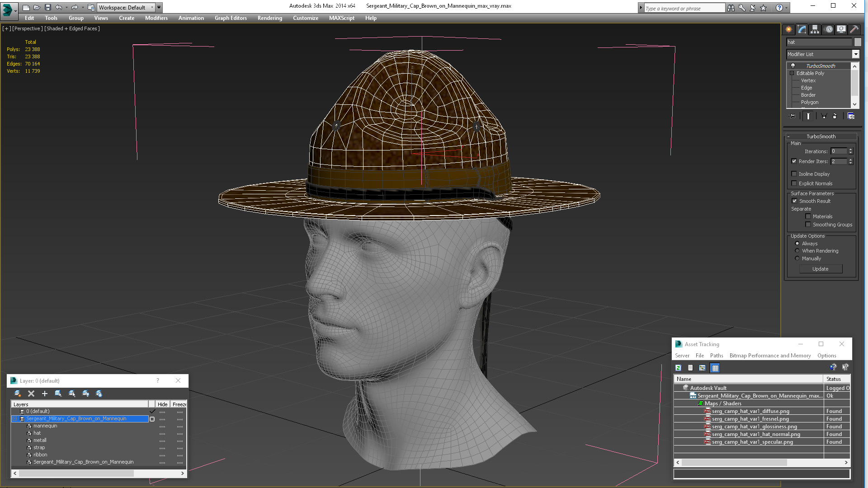The height and width of the screenshot is (488, 868).
Task: Open the Modifier List dropdown
Action: coord(855,54)
